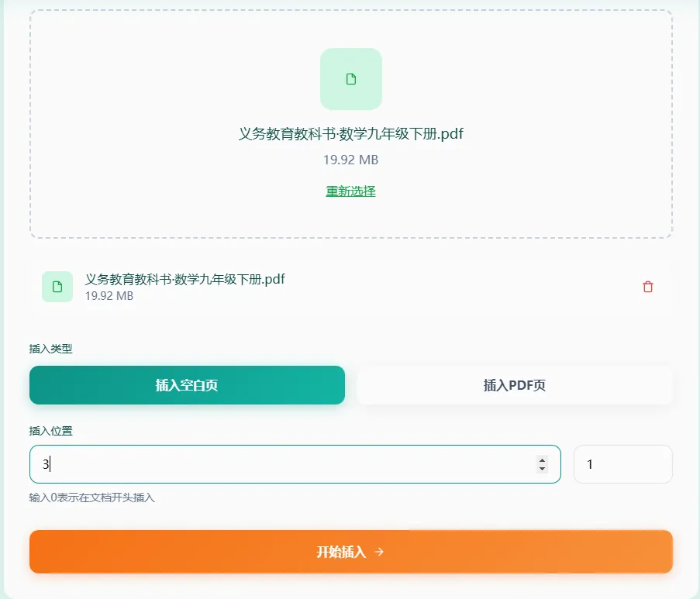Decrement insert position with down stepper arrow
The height and width of the screenshot is (599, 700).
point(542,469)
